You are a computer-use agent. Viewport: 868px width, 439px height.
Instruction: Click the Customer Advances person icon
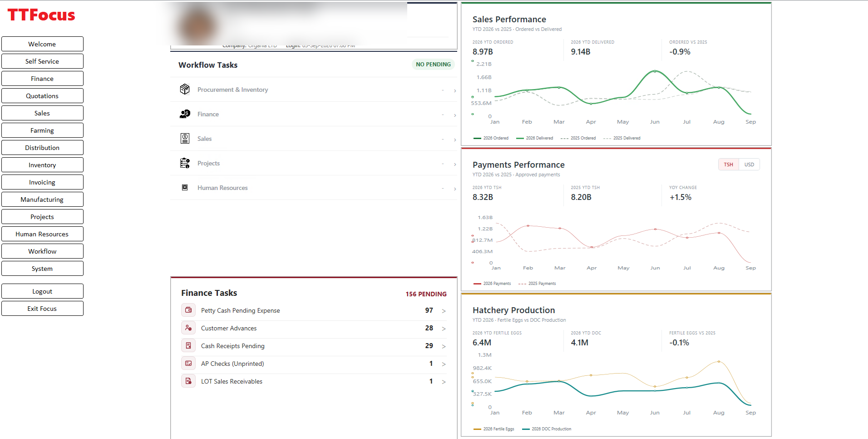point(188,328)
